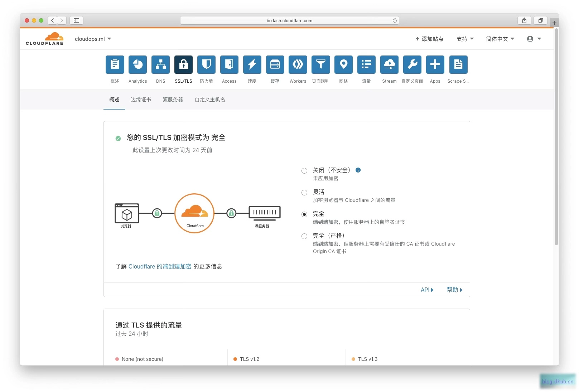This screenshot has height=392, width=579.
Task: Open the Workers icon
Action: tap(298, 64)
